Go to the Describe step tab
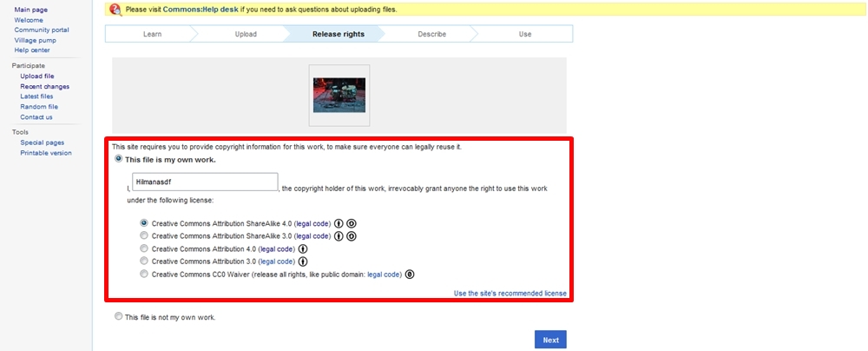The height and width of the screenshot is (351, 868). (431, 34)
